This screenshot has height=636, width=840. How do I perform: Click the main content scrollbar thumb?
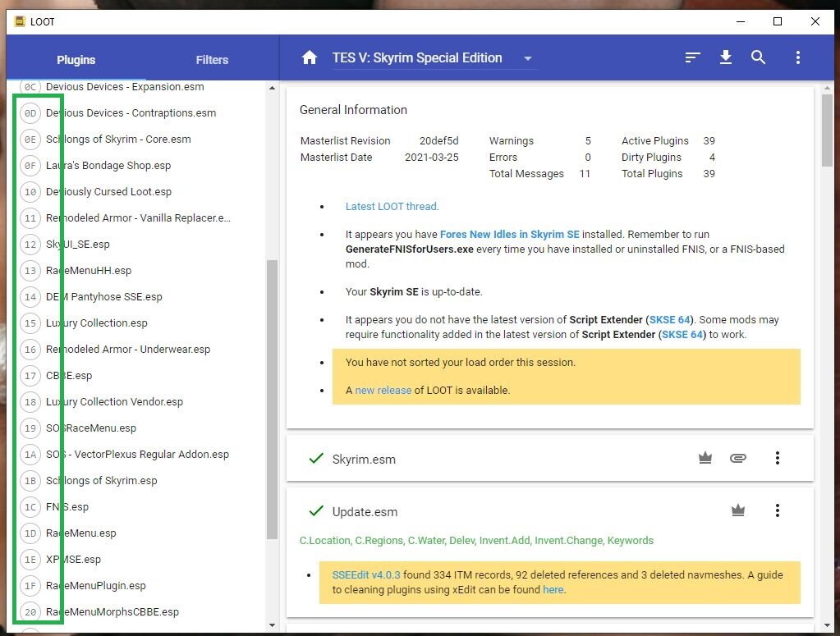tap(827, 130)
